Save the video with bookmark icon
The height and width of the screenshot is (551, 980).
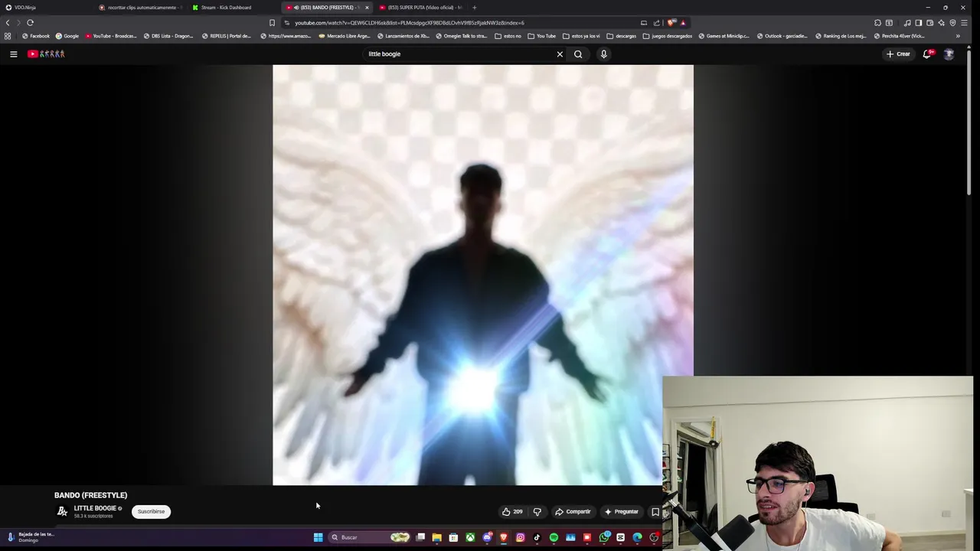pyautogui.click(x=655, y=511)
